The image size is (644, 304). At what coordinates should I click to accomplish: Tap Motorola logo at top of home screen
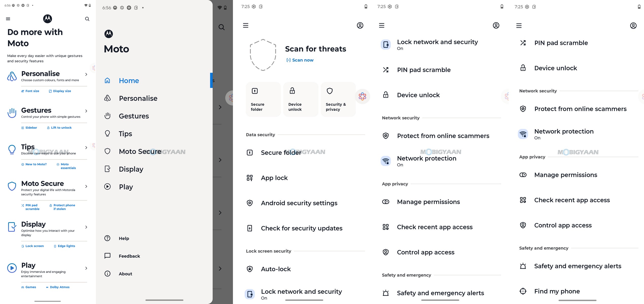click(x=47, y=19)
